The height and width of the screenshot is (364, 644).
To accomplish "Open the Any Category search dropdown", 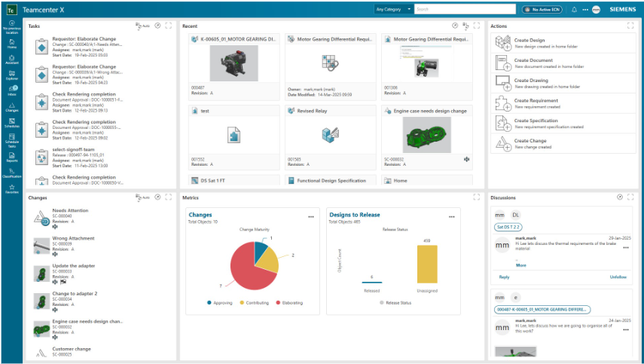I will click(394, 10).
